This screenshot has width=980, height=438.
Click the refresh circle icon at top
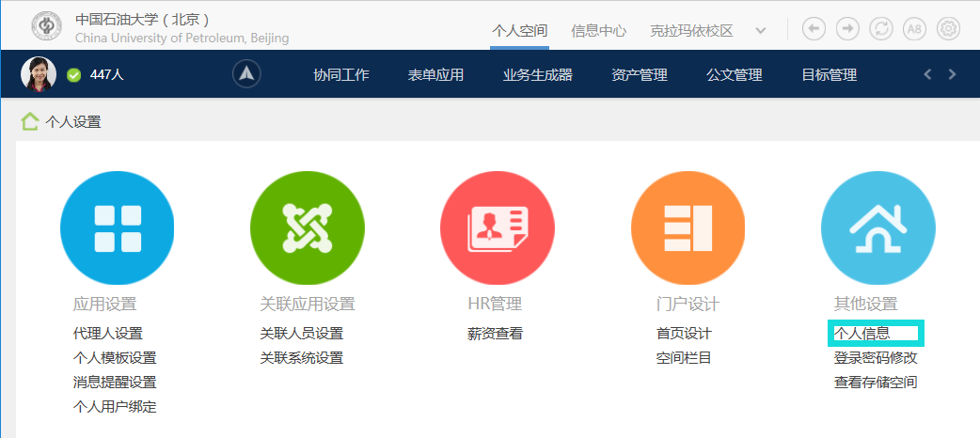[881, 29]
